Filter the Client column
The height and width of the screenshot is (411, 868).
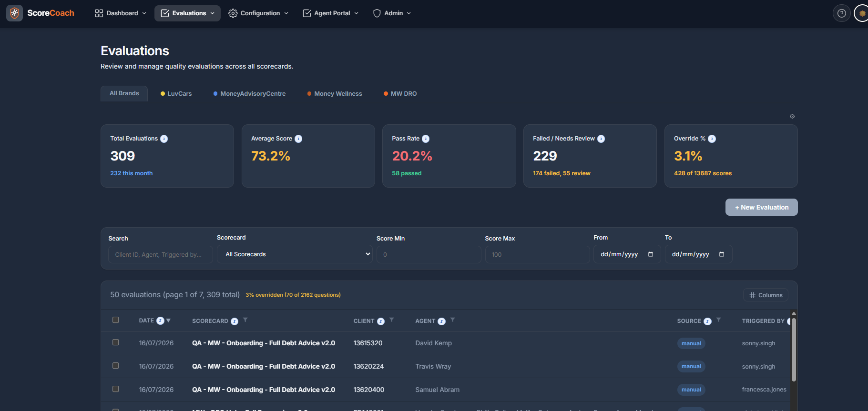click(x=391, y=320)
